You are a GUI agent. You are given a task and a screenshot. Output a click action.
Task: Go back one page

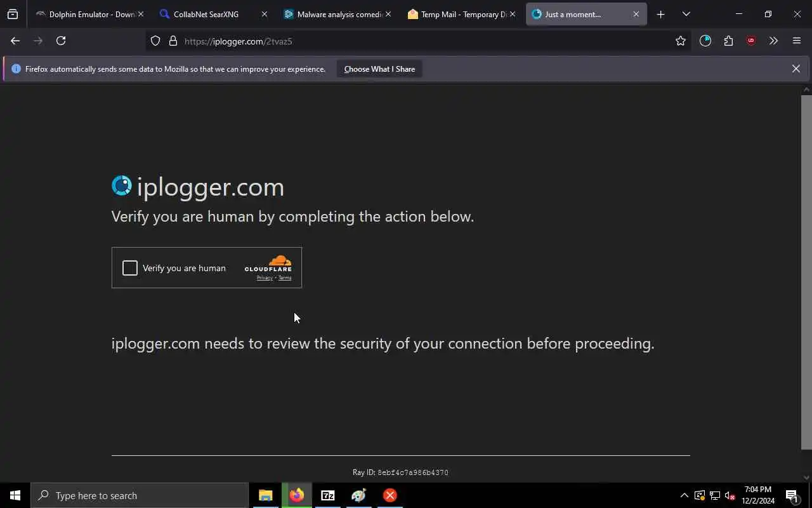tap(15, 41)
